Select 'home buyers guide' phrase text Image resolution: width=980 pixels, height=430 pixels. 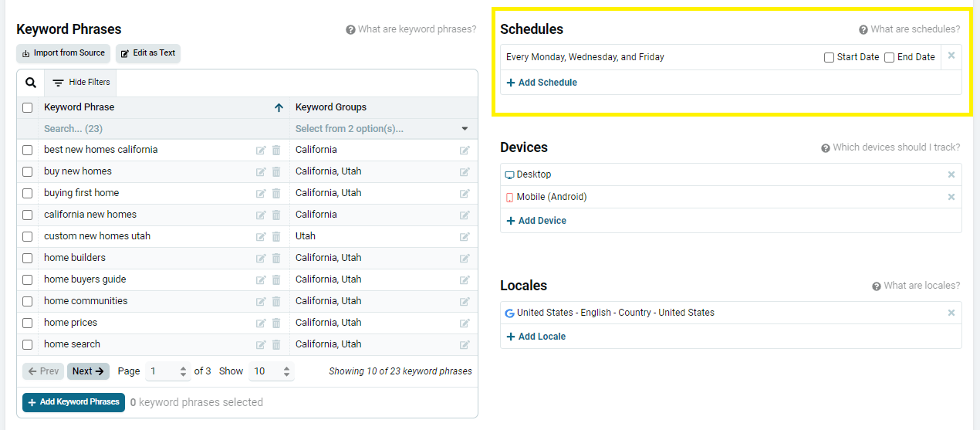pos(85,279)
